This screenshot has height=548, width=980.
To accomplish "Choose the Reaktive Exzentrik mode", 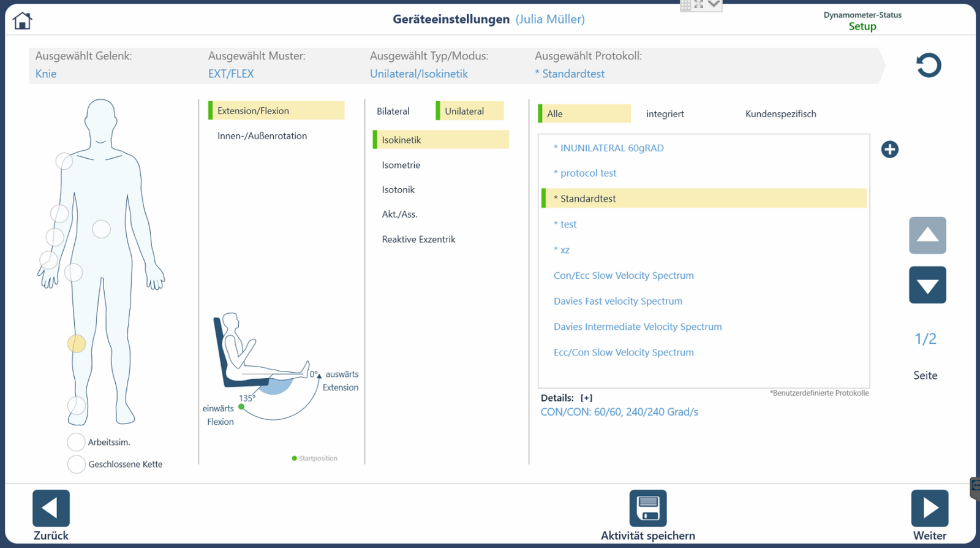I will 418,239.
